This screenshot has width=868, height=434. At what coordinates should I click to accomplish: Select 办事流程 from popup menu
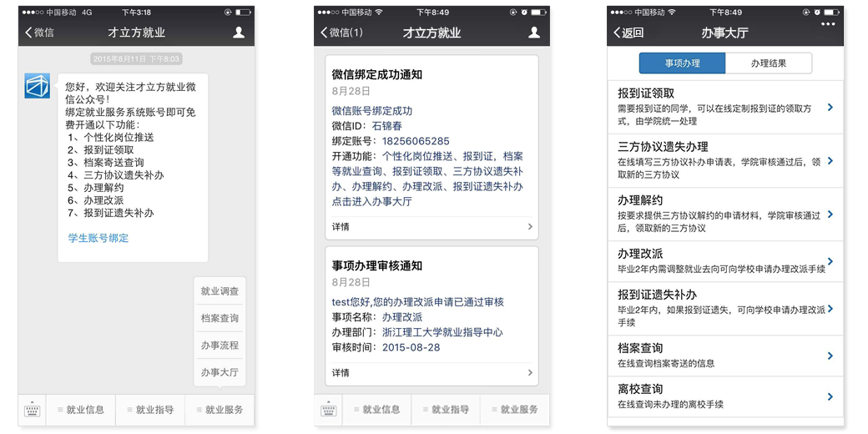[x=220, y=346]
